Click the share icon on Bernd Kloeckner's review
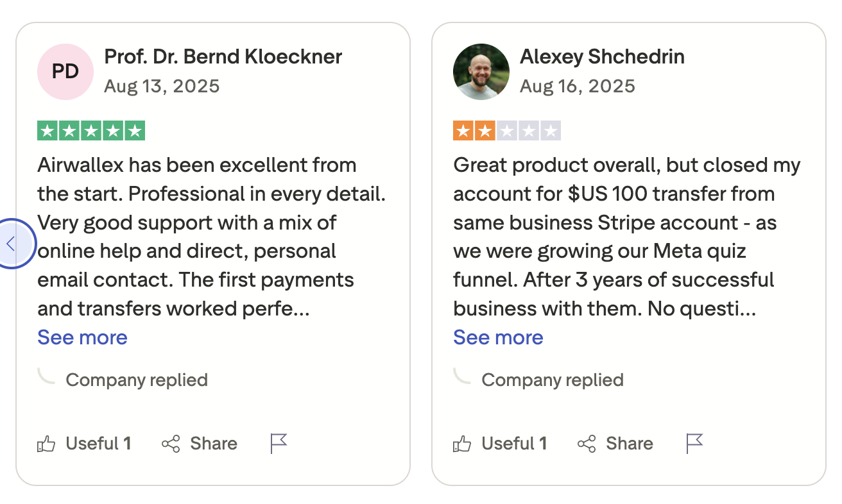The image size is (842, 504). coord(171,444)
